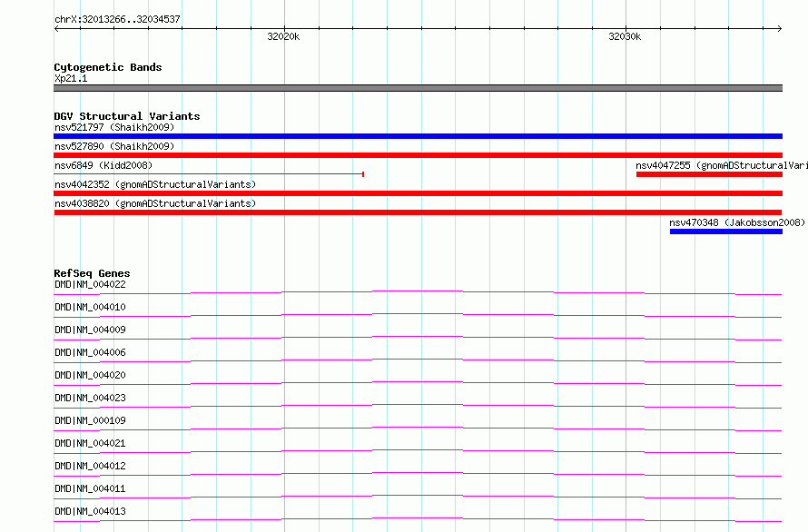The image size is (808, 532).
Task: Click the nsv4042352 (gnomADStructuralVariants) label
Action: [x=155, y=184]
